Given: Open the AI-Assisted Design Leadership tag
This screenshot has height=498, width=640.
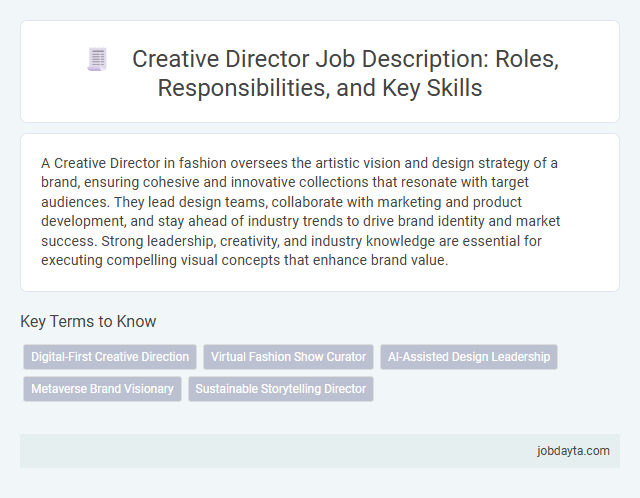Looking at the screenshot, I should click(x=469, y=357).
